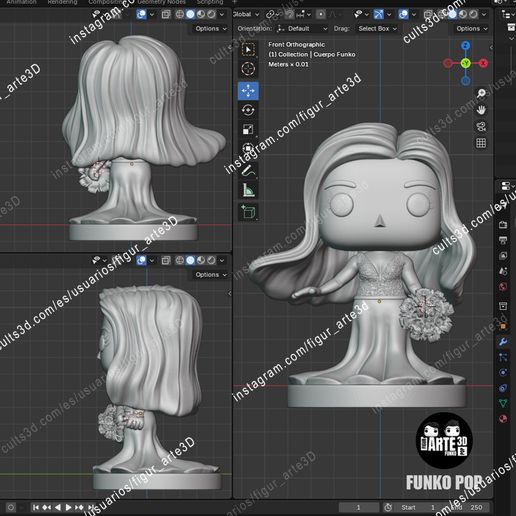The width and height of the screenshot is (516, 516).
Task: Switch to the Animation workspace tab
Action: coord(21,2)
